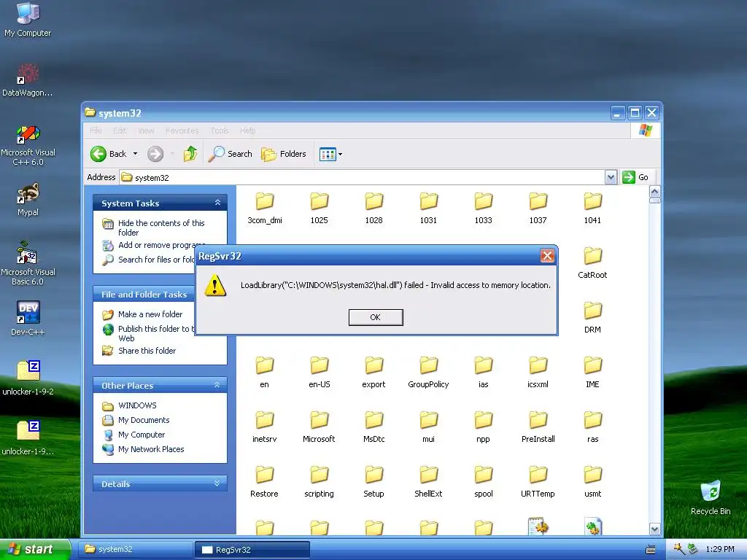Click 'Make a new folder' link

[150, 314]
